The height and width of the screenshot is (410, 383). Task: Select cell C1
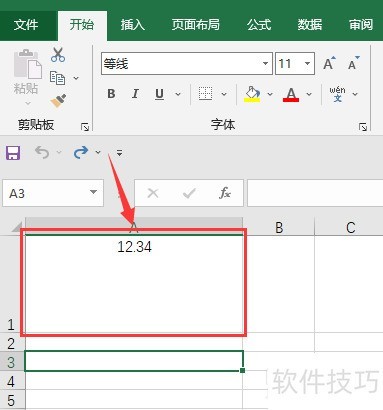(x=349, y=284)
